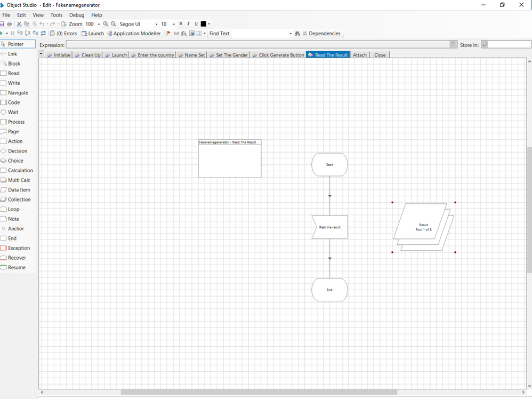
Task: Open the Tools menu
Action: tap(57, 15)
